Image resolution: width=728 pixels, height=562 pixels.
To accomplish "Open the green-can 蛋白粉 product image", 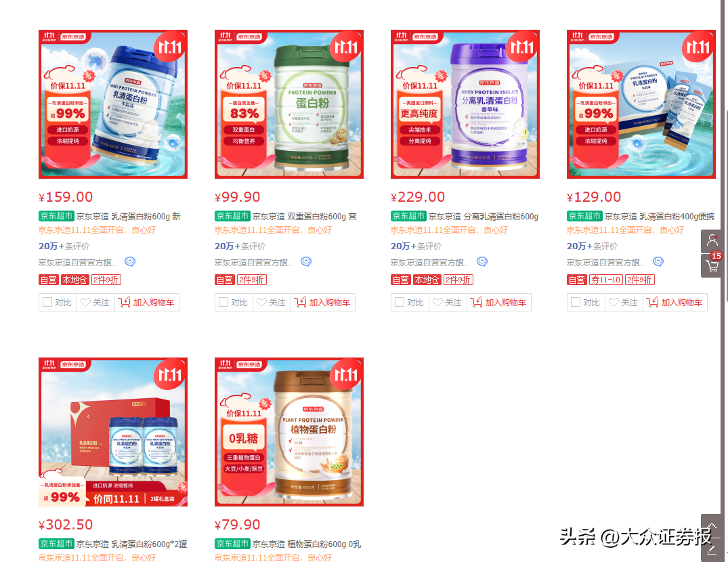I will coord(289,104).
